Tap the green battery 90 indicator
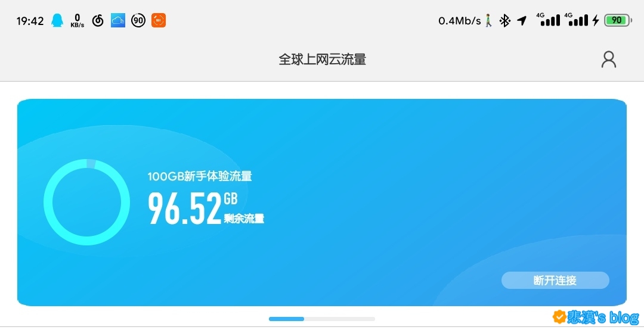Viewport: 644px width, 330px height. pos(618,20)
